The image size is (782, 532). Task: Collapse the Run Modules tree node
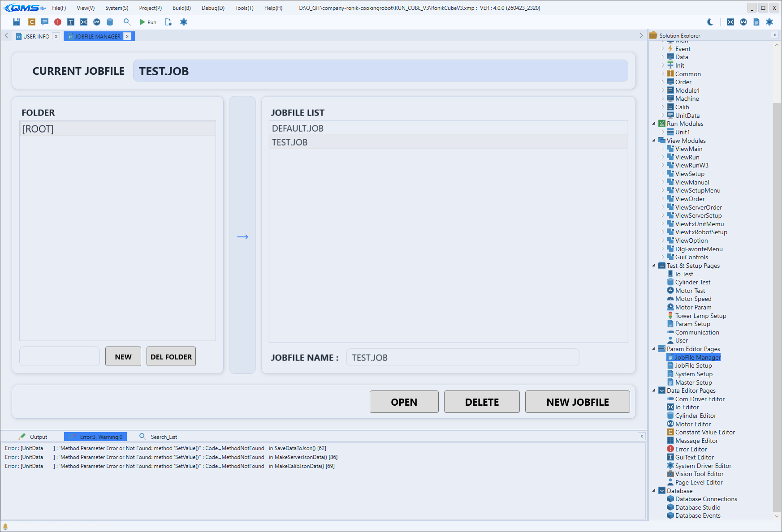pos(654,124)
